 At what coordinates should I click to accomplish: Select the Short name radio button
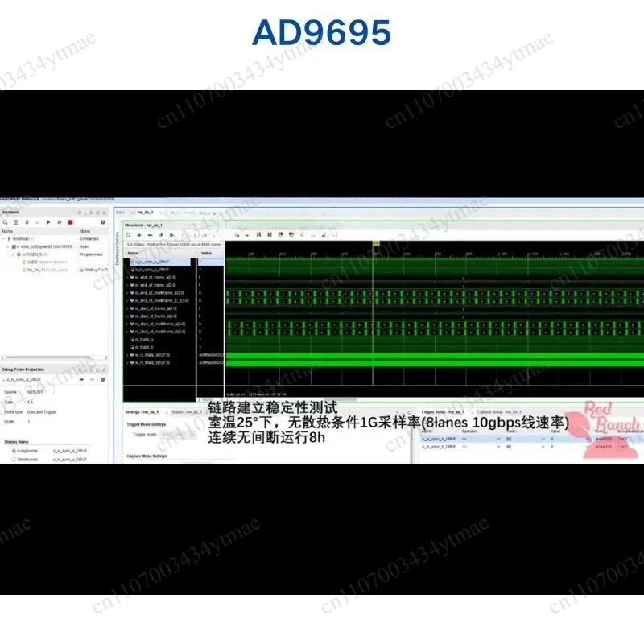pos(14,459)
